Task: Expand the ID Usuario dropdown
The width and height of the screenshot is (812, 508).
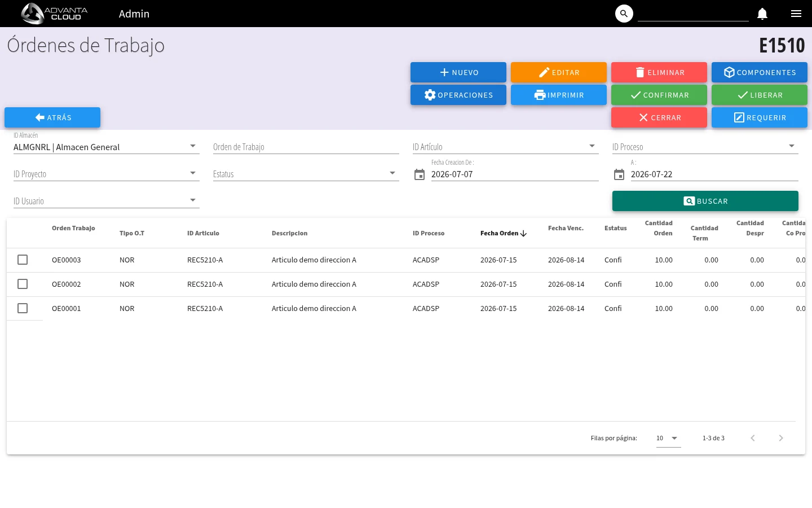Action: [x=193, y=200]
